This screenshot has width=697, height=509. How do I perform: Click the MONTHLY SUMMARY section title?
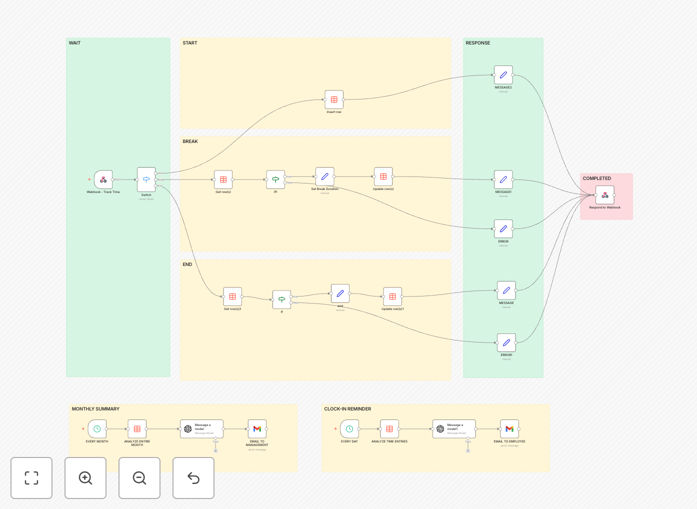tap(96, 409)
